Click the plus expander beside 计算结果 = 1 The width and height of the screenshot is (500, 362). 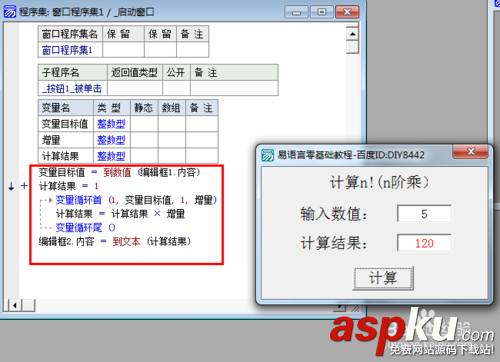(x=24, y=186)
